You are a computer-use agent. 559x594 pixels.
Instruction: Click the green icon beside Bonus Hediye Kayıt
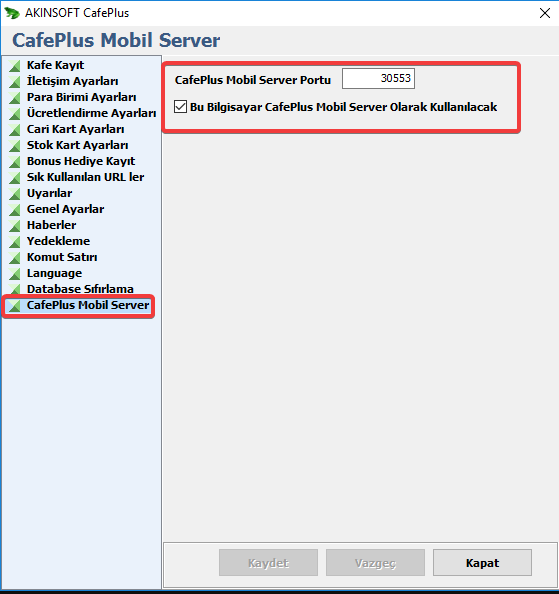[15, 161]
